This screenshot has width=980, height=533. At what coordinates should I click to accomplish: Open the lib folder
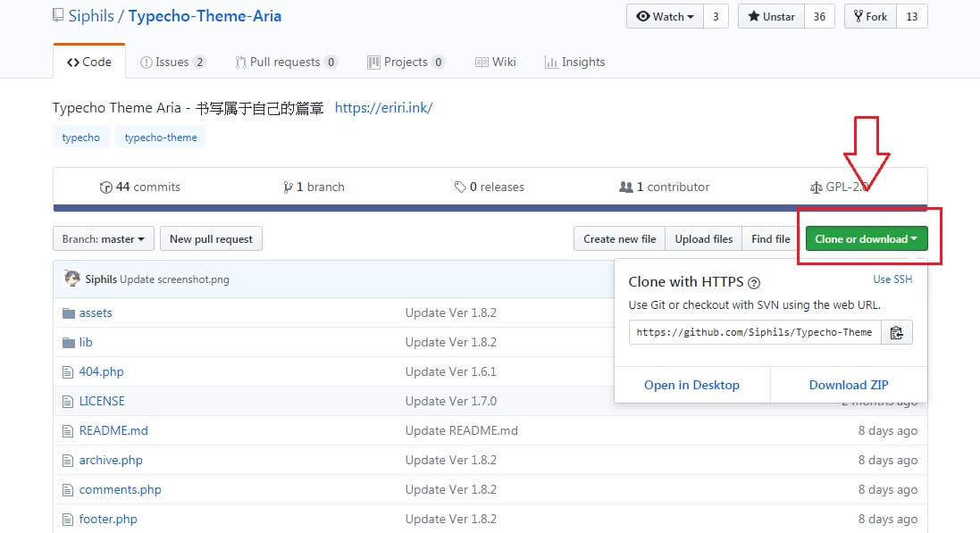[86, 343]
